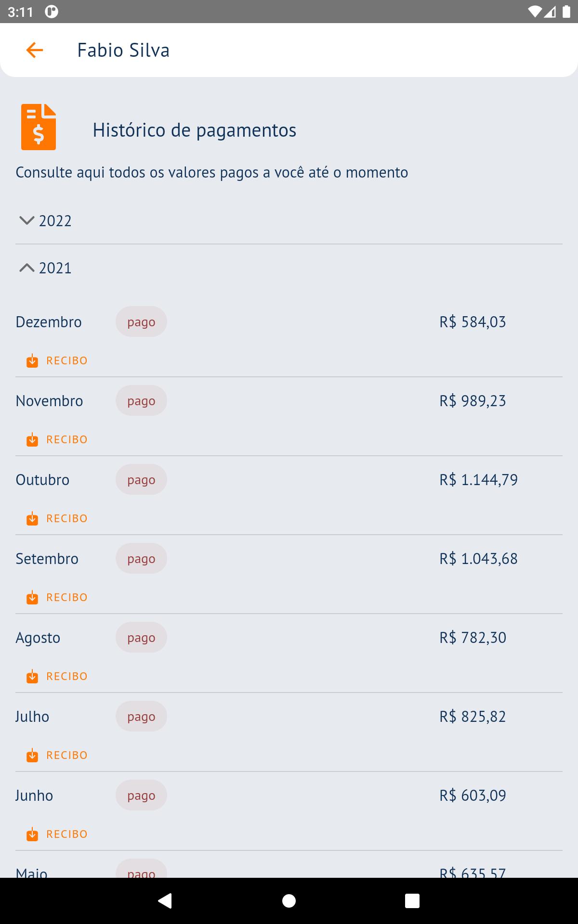Image resolution: width=578 pixels, height=924 pixels.
Task: Tap the Android back triangle
Action: [165, 901]
